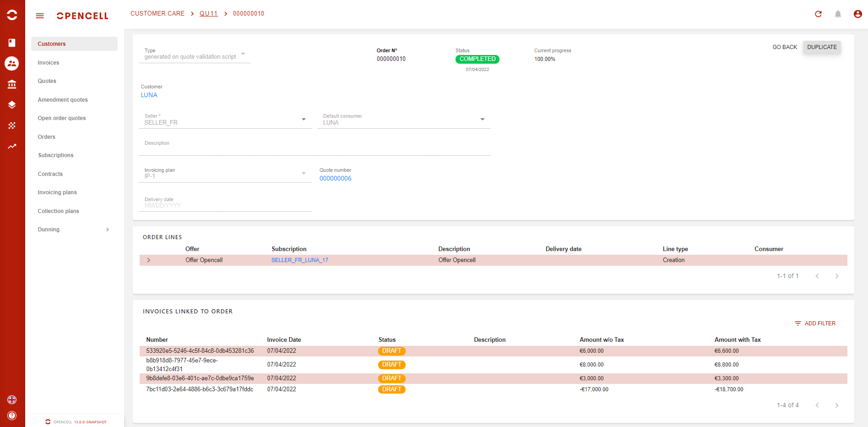Open the catalog book icon in sidebar

tap(12, 43)
